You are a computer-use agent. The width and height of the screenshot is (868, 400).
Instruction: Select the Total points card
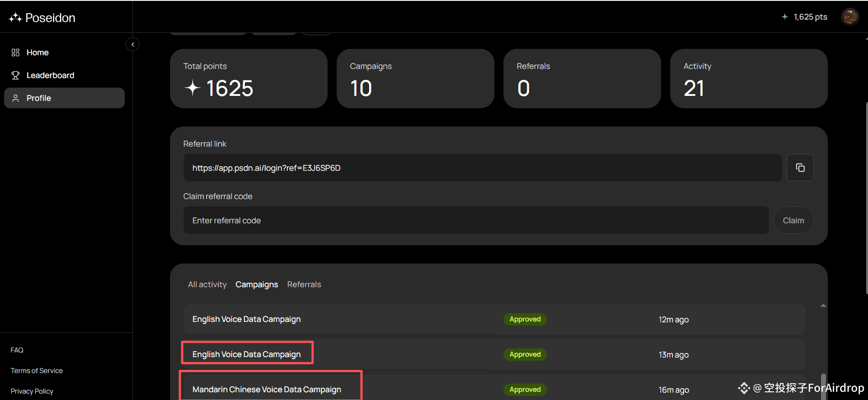[249, 79]
